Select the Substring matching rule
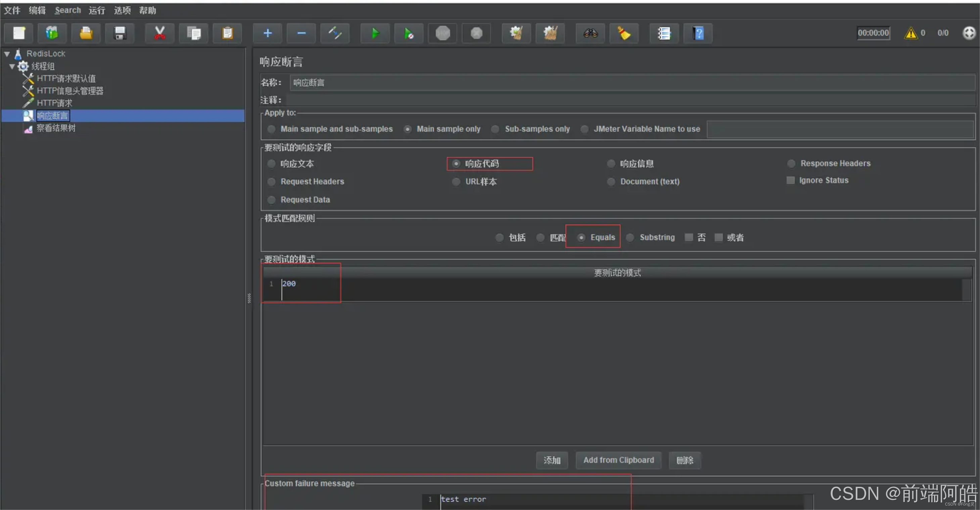The width and height of the screenshot is (980, 510). click(630, 238)
